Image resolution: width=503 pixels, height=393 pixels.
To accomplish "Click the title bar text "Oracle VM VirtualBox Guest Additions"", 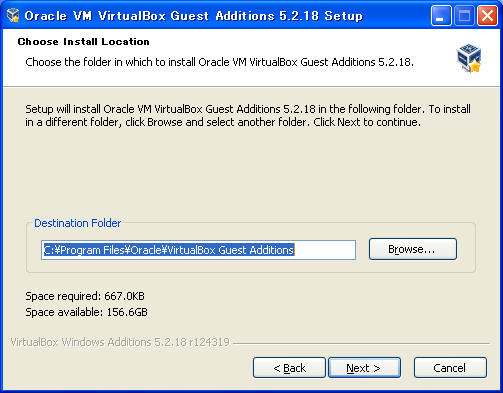I will pyautogui.click(x=150, y=16).
